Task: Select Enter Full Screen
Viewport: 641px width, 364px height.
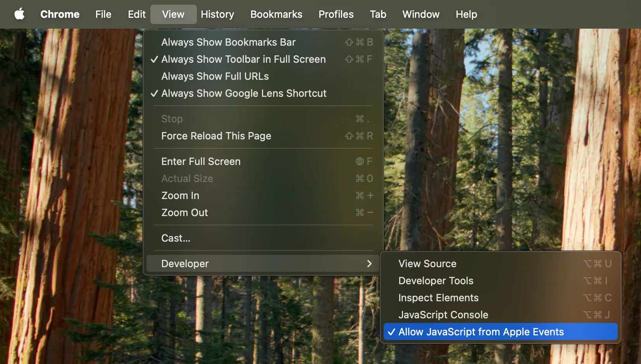Action: click(201, 161)
